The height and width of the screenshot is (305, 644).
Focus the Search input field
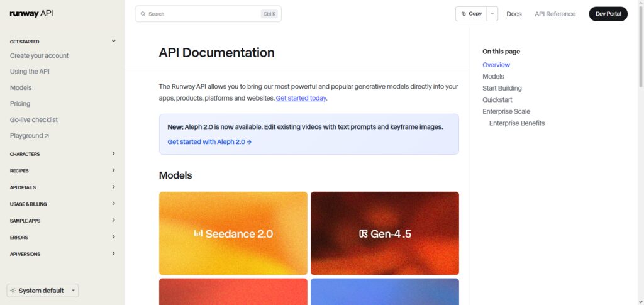coord(208,14)
